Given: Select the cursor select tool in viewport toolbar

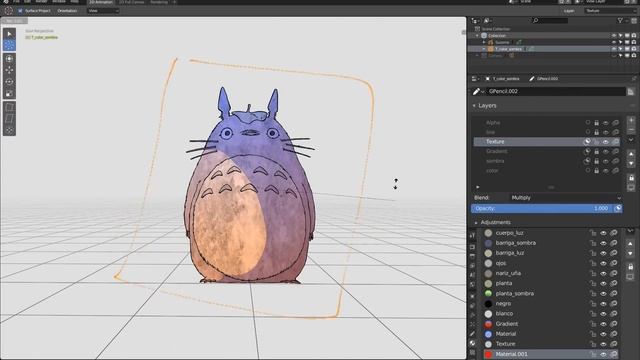Looking at the screenshot, I should 9,34.
